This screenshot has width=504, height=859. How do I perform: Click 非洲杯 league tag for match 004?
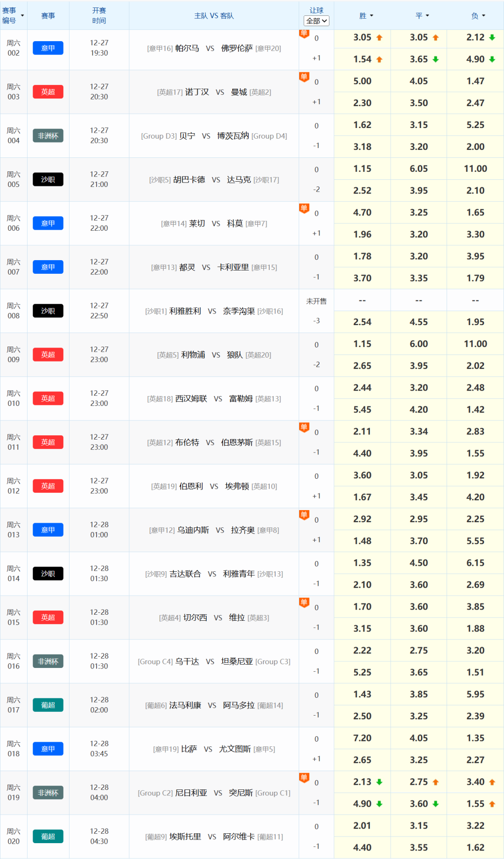click(48, 136)
